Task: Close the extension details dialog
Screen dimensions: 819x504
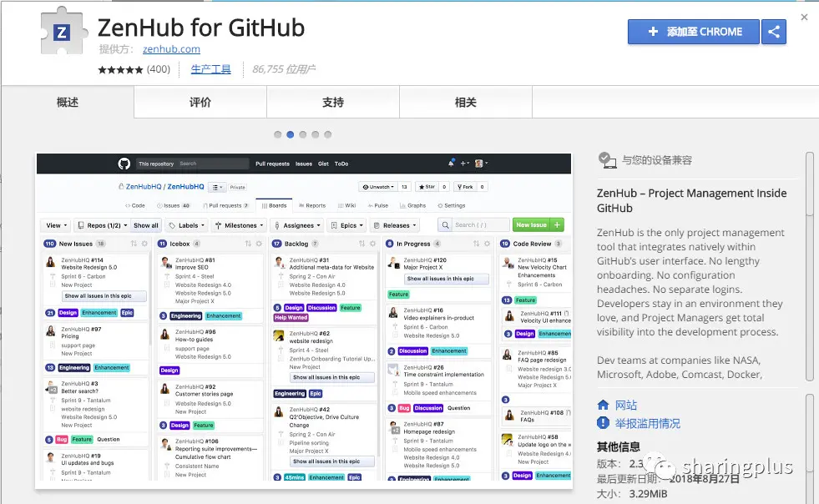Action: pyautogui.click(x=804, y=18)
